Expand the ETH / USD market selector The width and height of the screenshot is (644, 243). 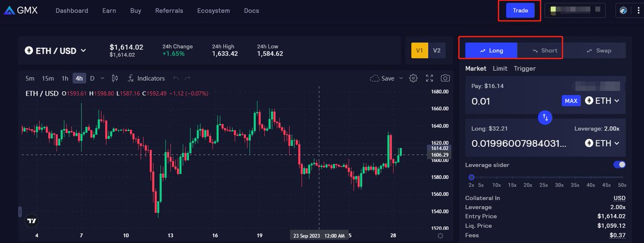click(56, 51)
